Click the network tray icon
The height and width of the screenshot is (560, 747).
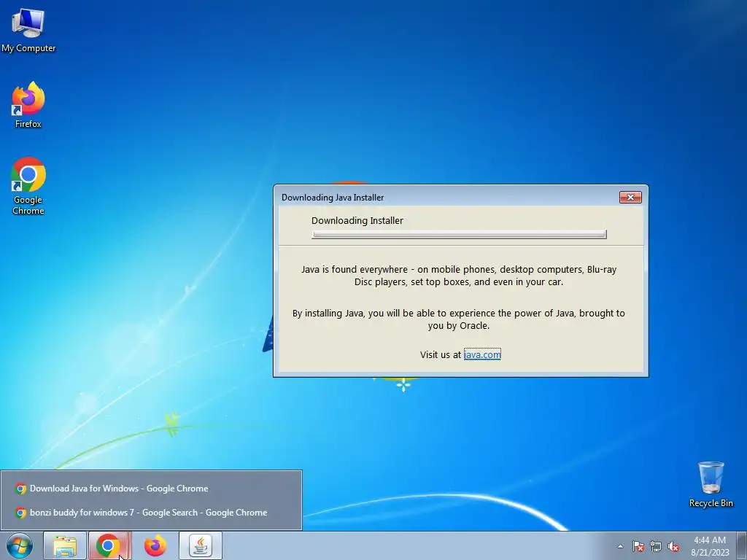(x=656, y=546)
